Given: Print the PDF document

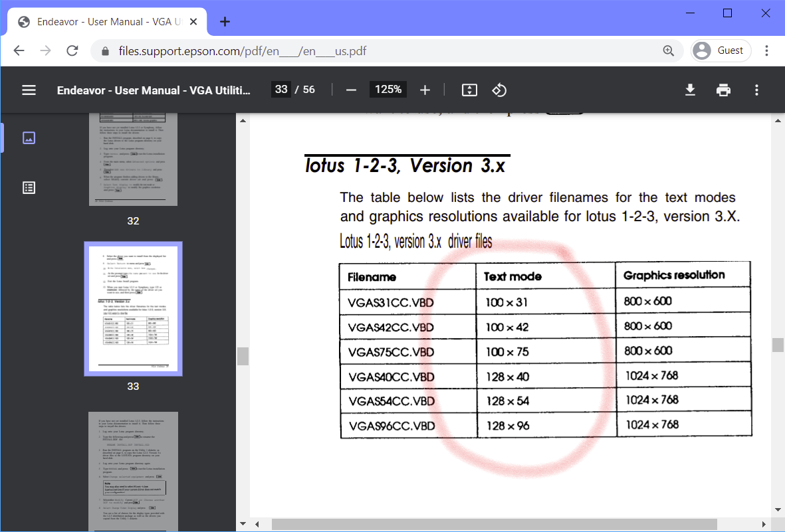Looking at the screenshot, I should 723,90.
